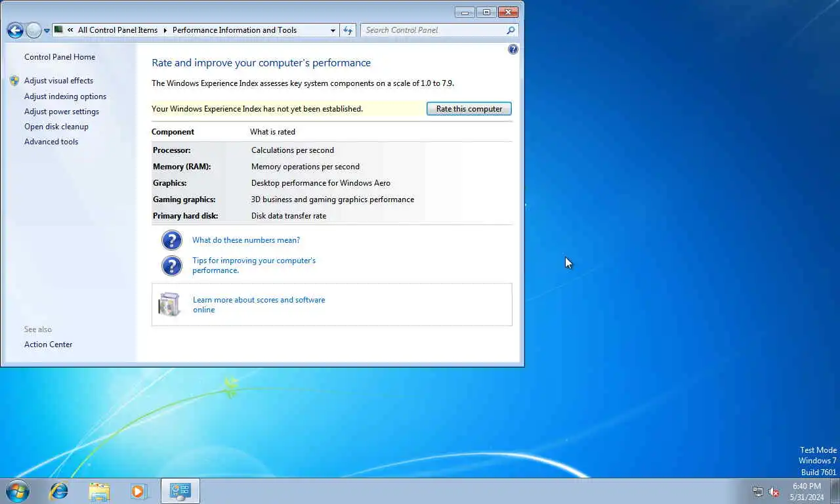Click the Back navigation arrow button
This screenshot has width=840, height=504.
tap(15, 30)
